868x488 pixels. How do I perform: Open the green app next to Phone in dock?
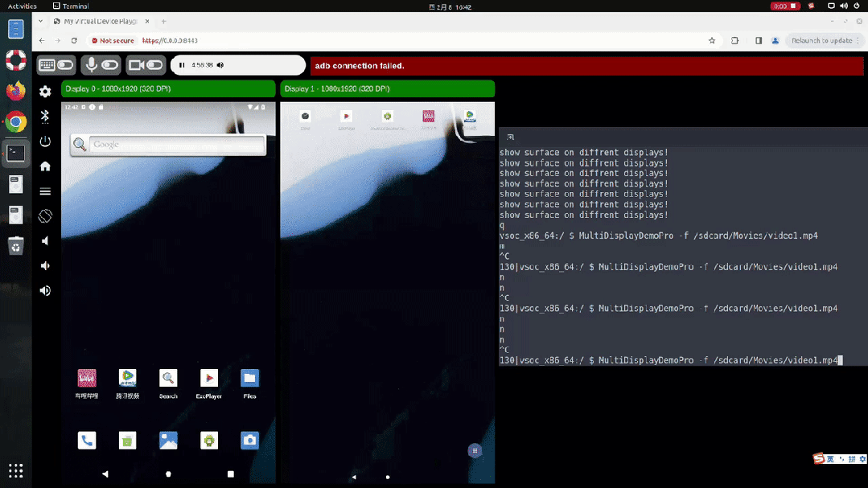(x=127, y=441)
